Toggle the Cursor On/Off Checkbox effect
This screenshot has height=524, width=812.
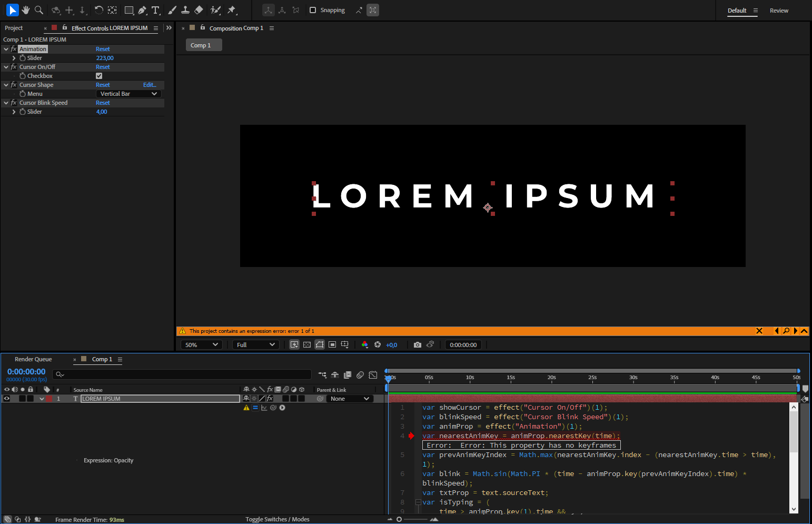[99, 75]
